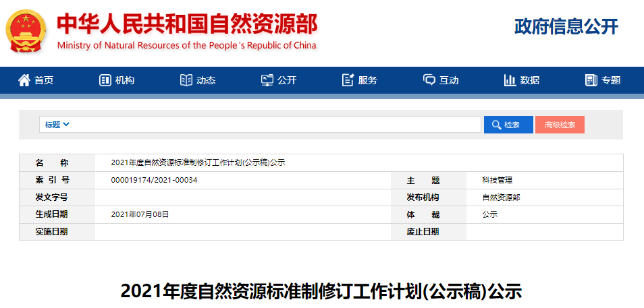Click the 动态 open-book news icon
Viewport: 644px width, 308px height.
[x=186, y=80]
